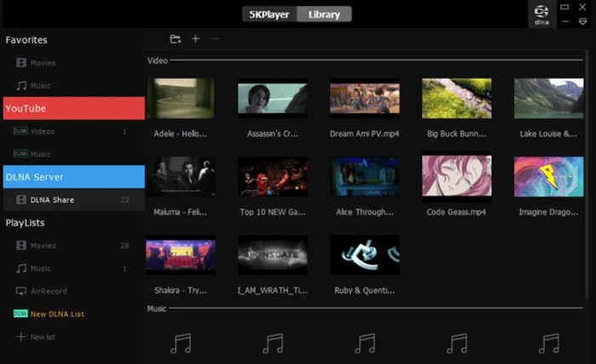Select the Shakira - Try... thumbnail
Image resolution: width=596 pixels, height=364 pixels.
coord(181,254)
